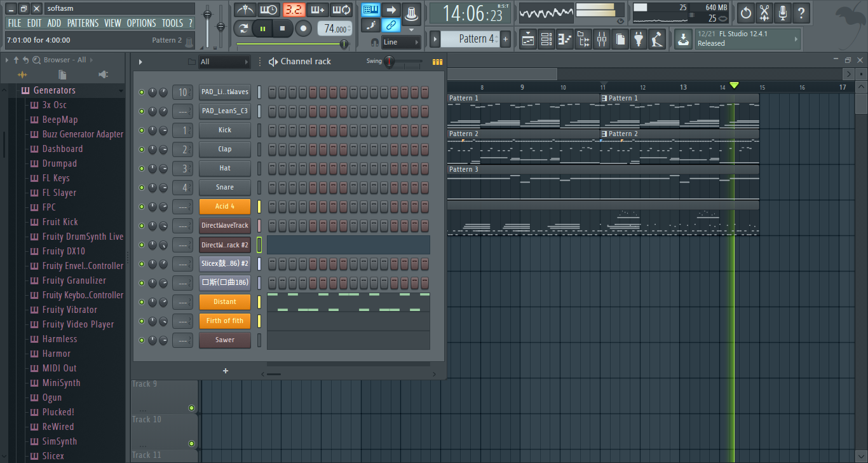Open the multilink to controllers knob icon
Image resolution: width=868 pixels, height=463 pixels.
pos(412,13)
